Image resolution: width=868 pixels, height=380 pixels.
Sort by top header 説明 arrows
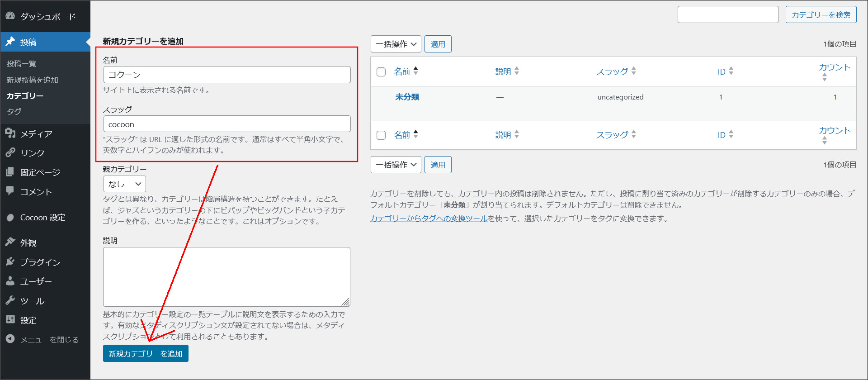click(517, 71)
